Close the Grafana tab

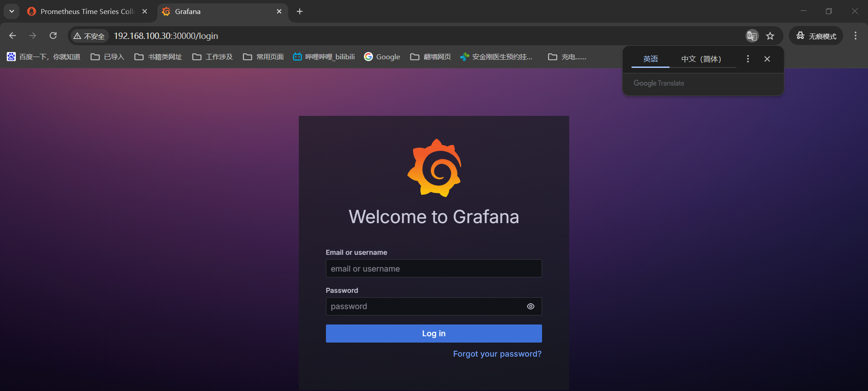[279, 11]
